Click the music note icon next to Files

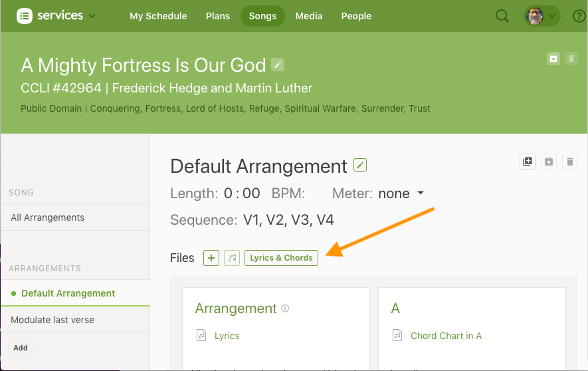point(231,258)
